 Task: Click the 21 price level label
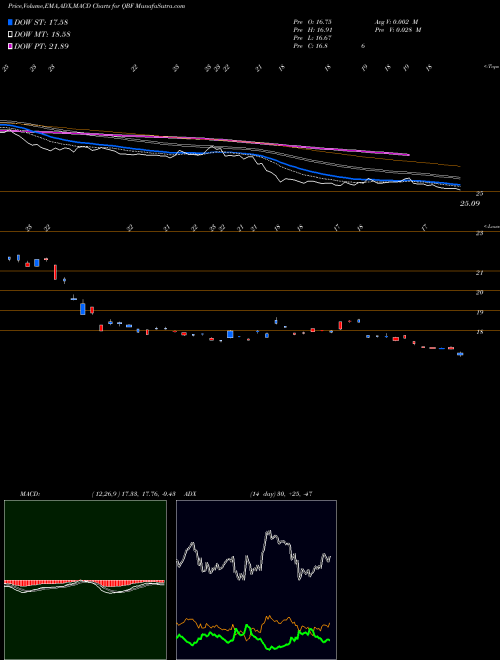click(479, 273)
